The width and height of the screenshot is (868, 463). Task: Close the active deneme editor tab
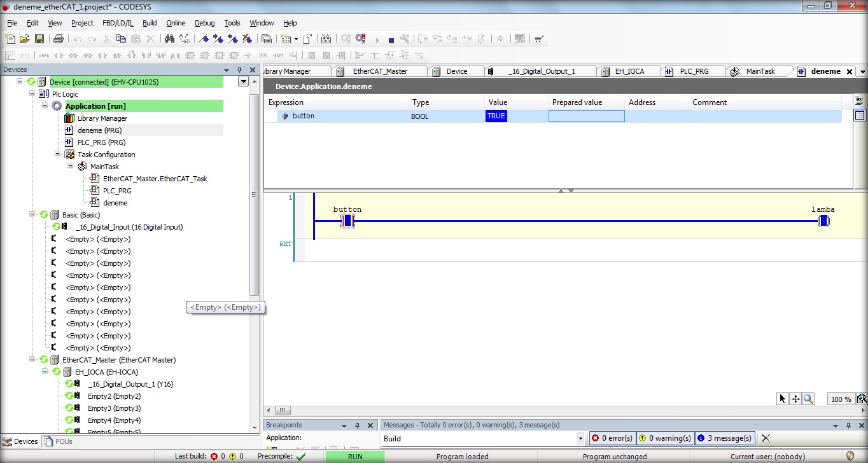pos(850,72)
